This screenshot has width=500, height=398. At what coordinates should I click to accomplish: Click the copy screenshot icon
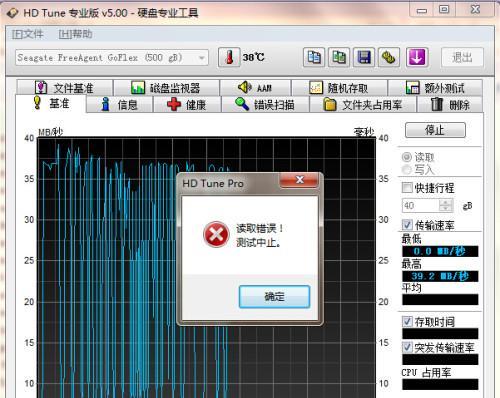click(339, 58)
